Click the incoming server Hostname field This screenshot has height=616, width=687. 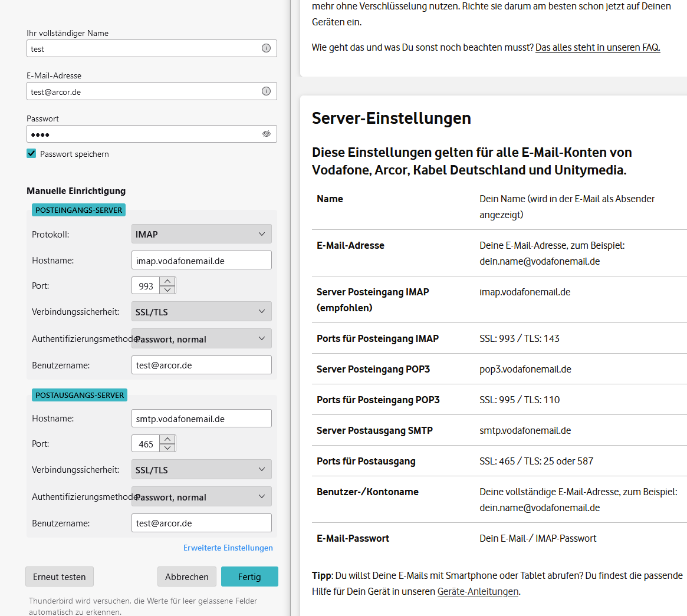(x=201, y=261)
